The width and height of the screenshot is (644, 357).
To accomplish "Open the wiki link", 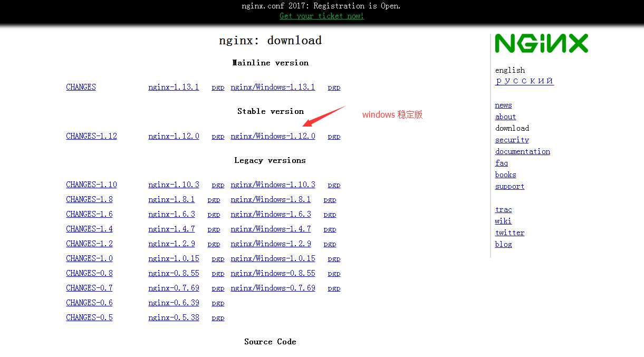I will [503, 221].
